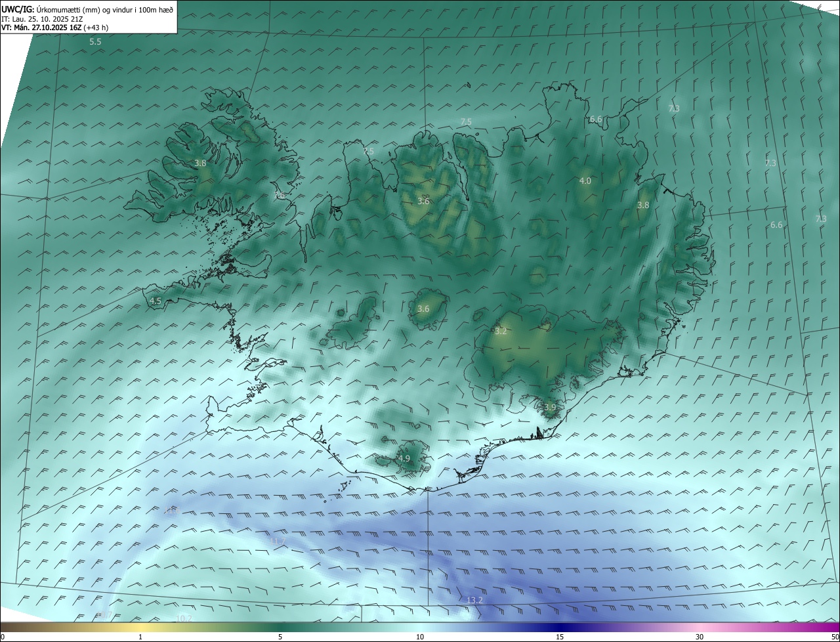Click the 4.9 value label on the map
This screenshot has height=642, width=840.
(x=404, y=459)
